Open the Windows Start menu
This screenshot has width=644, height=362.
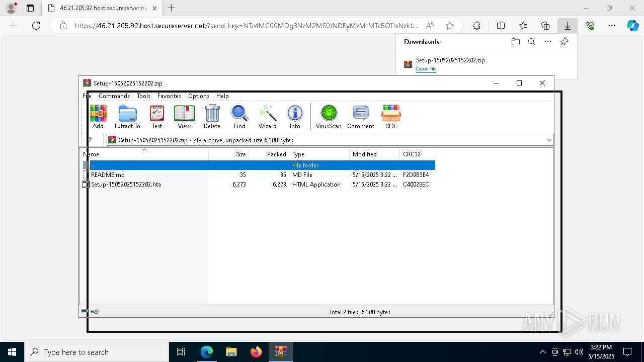tap(12, 352)
